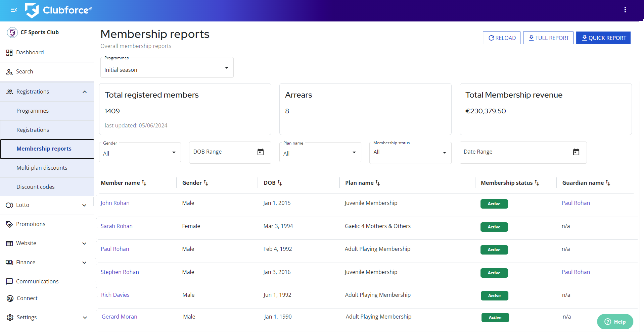Click the Dashboard grid icon

coord(9,53)
